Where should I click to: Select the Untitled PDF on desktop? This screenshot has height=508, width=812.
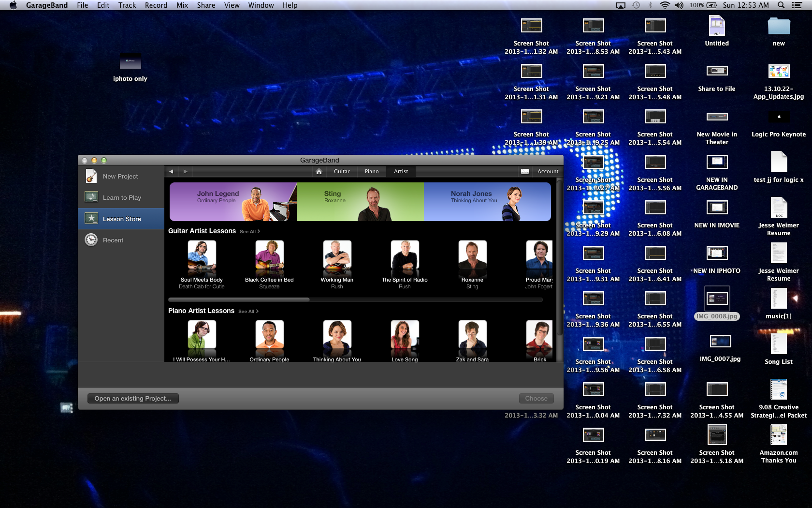point(717,31)
